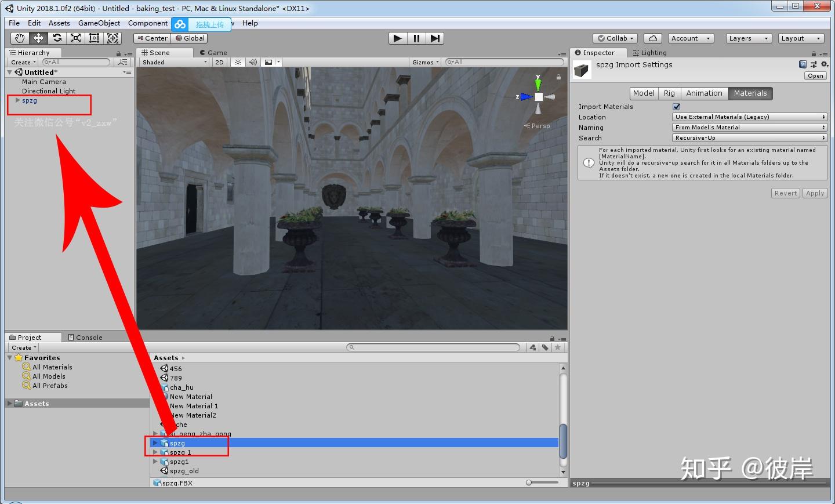This screenshot has height=504, width=835.
Task: Switch to the Animation tab
Action: 704,93
